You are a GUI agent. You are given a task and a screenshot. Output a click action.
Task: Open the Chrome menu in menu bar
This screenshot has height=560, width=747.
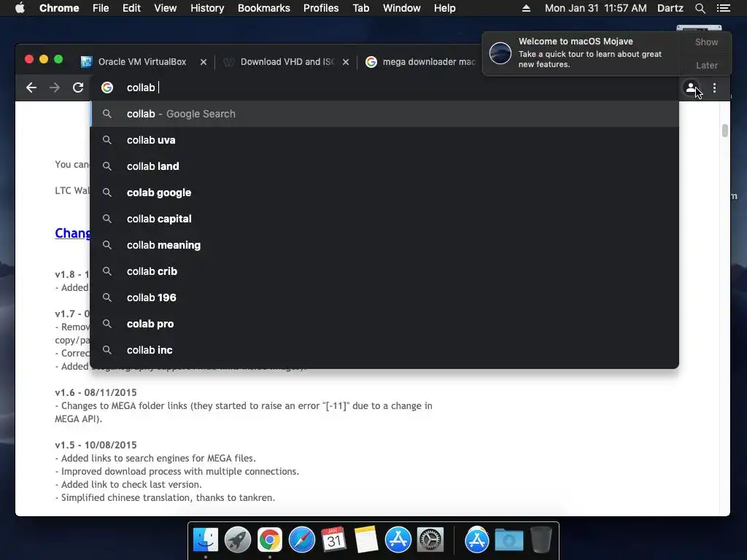coord(59,8)
